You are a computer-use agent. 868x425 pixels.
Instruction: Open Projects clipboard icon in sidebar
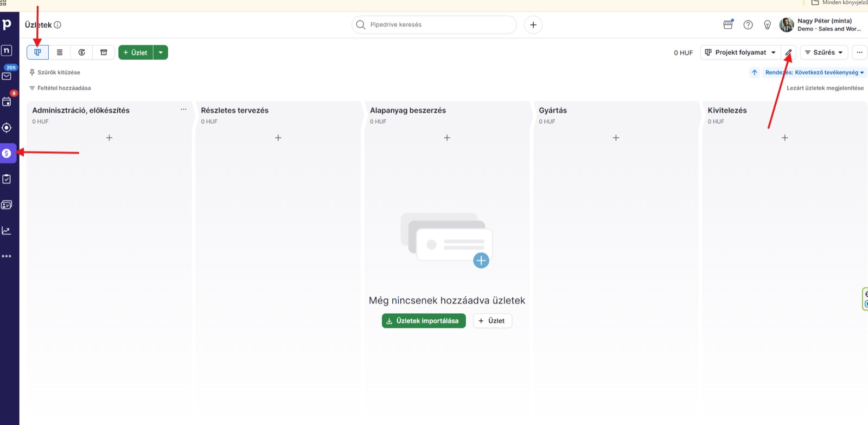click(7, 179)
